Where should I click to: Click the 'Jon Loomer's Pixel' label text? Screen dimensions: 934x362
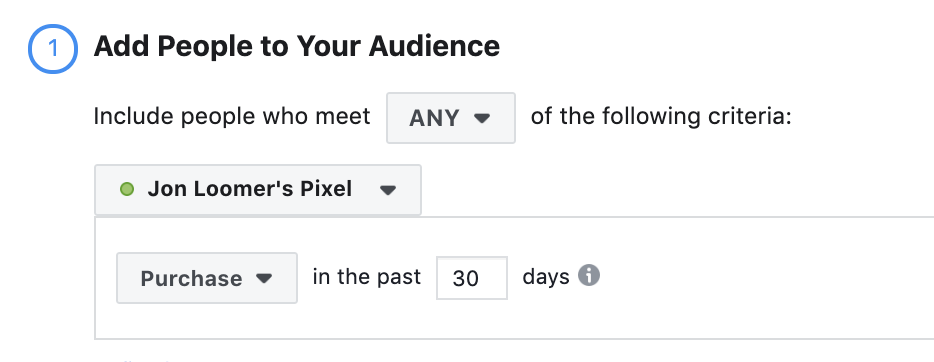click(250, 189)
